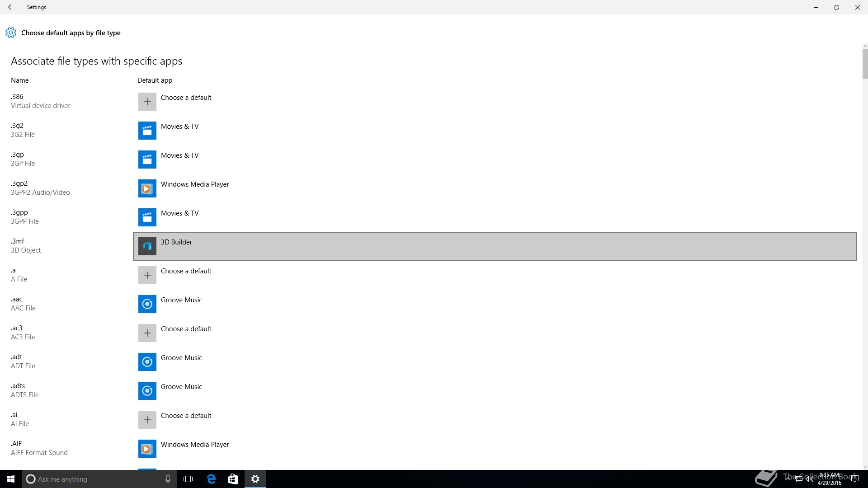Click Groove Music icon for .adt
This screenshot has height=488, width=868.
pos(147,362)
